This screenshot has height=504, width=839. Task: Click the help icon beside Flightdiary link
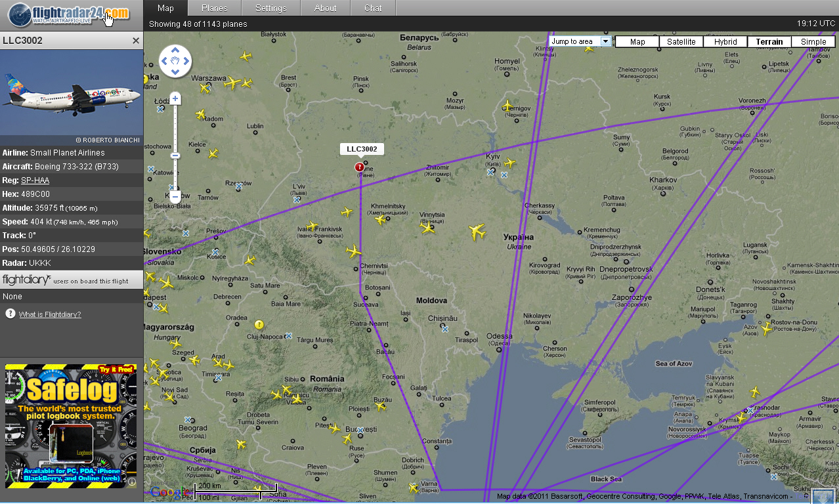(x=11, y=314)
